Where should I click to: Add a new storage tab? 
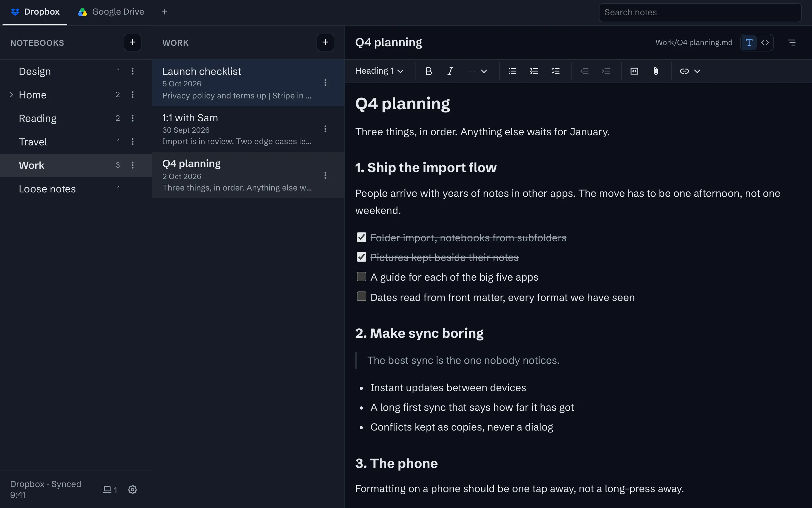[x=164, y=12]
